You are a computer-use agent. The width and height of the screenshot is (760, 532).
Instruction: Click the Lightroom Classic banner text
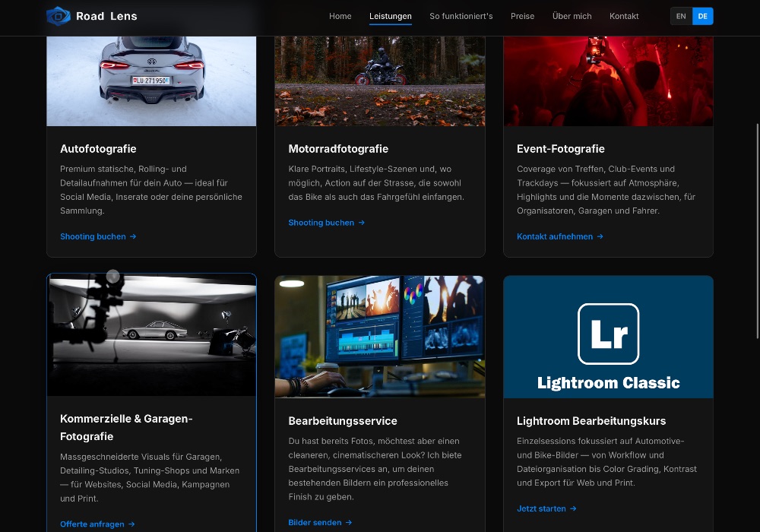608,383
